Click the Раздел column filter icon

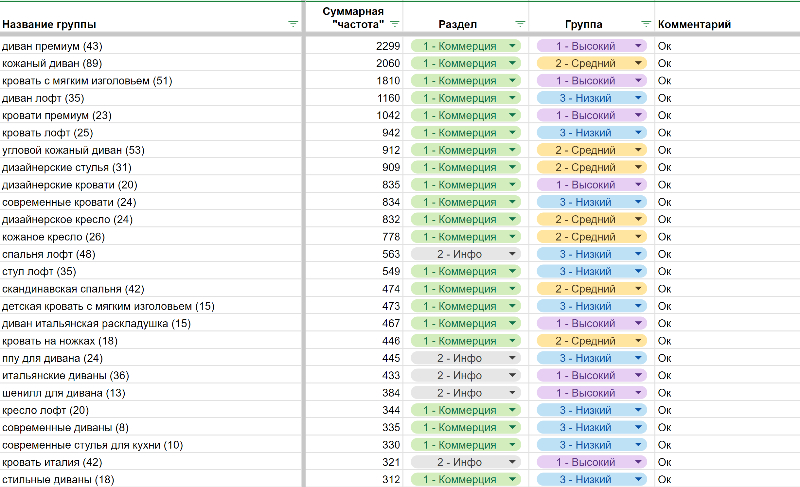click(520, 23)
